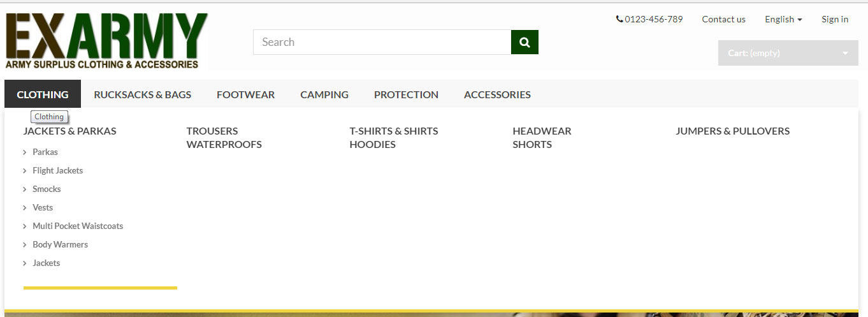Open the Contact us page
The image size is (868, 317).
(723, 19)
